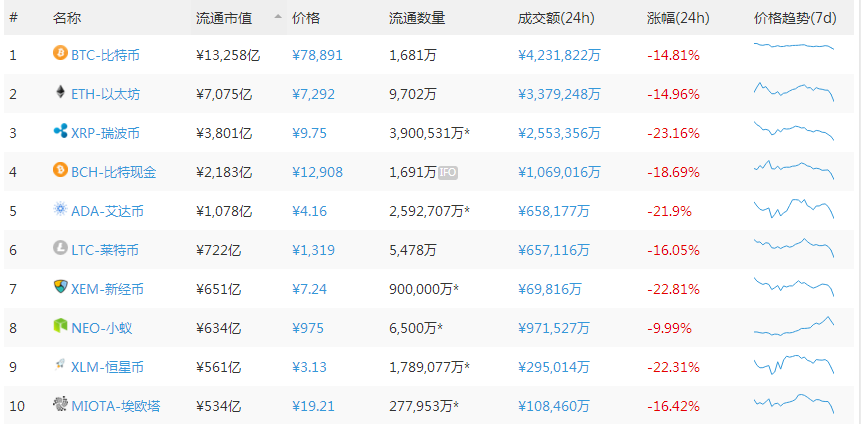The image size is (861, 424).
Task: Open the BTC 7-day trend sparkline
Action: click(x=794, y=46)
